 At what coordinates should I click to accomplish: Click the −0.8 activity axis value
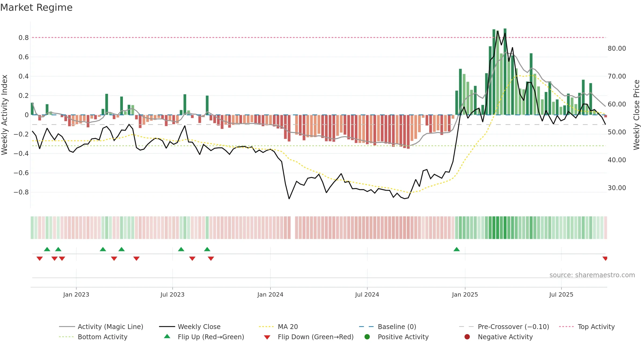pyautogui.click(x=21, y=192)
